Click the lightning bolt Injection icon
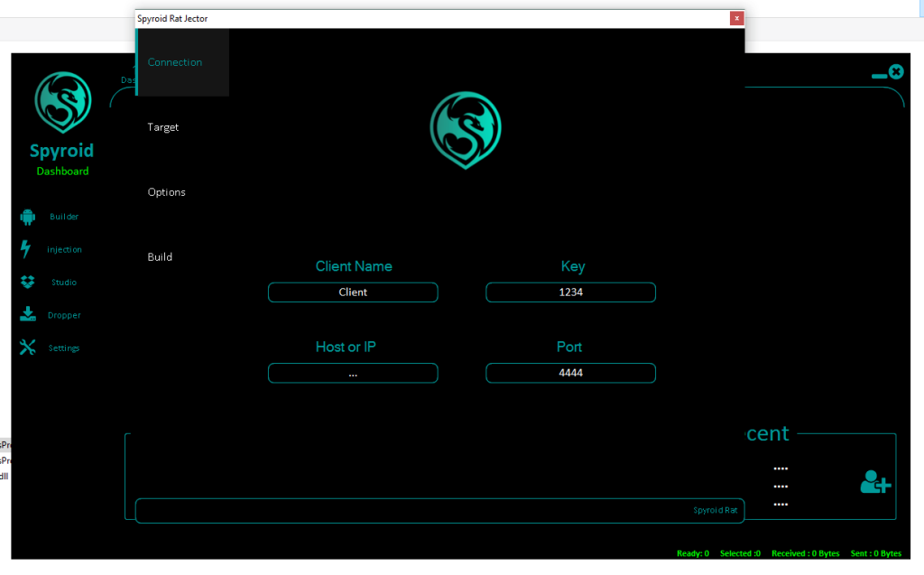 pyautogui.click(x=26, y=250)
